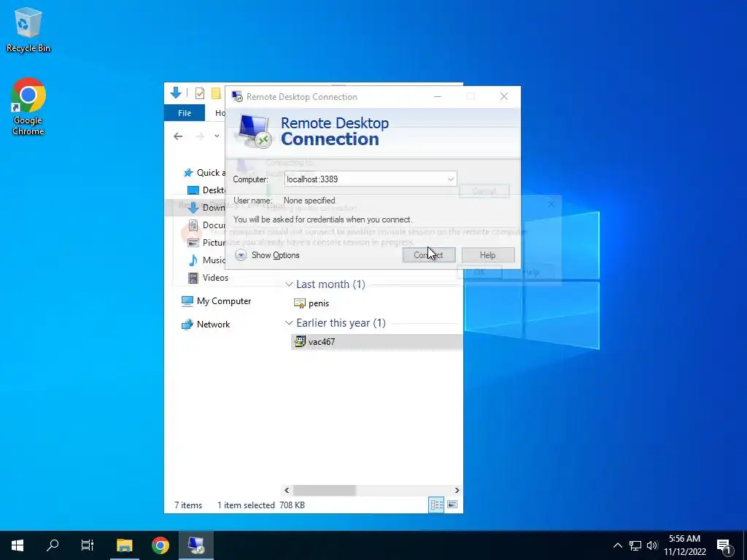Select Music in the navigation pane
747x560 pixels.
[206, 260]
